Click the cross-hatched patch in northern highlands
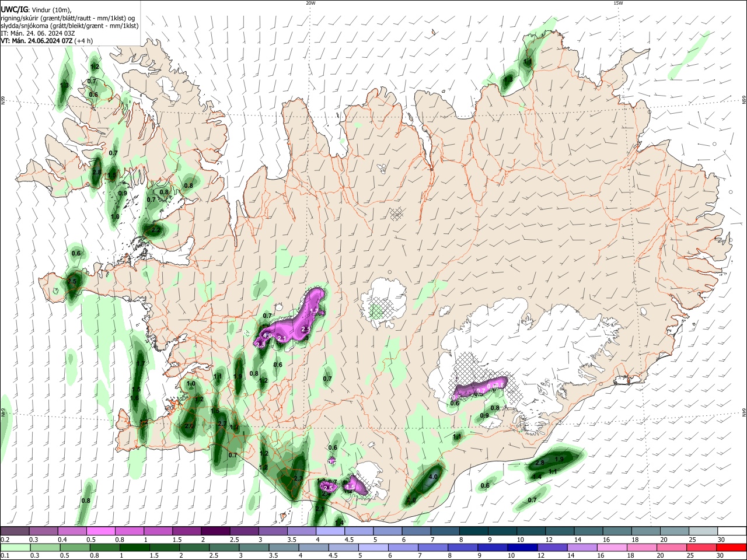The image size is (747, 560). (396, 214)
